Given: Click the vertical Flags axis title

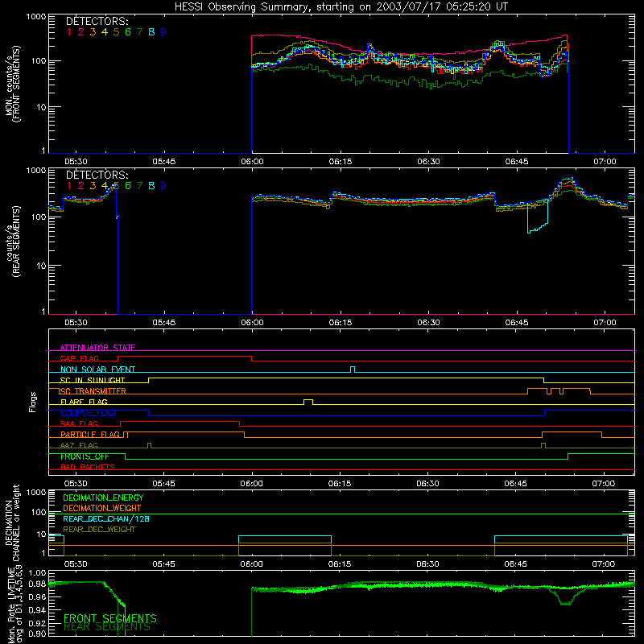Looking at the screenshot, I should 33,402.
